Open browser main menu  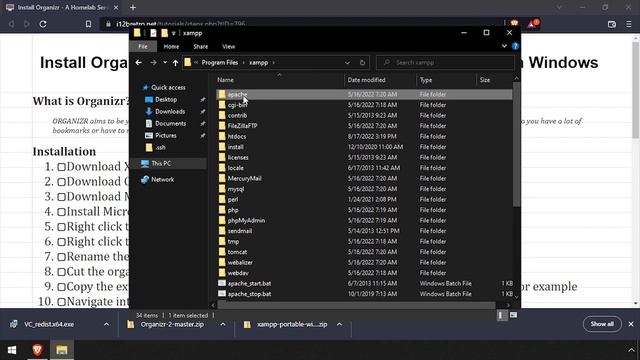pyautogui.click(x=629, y=24)
